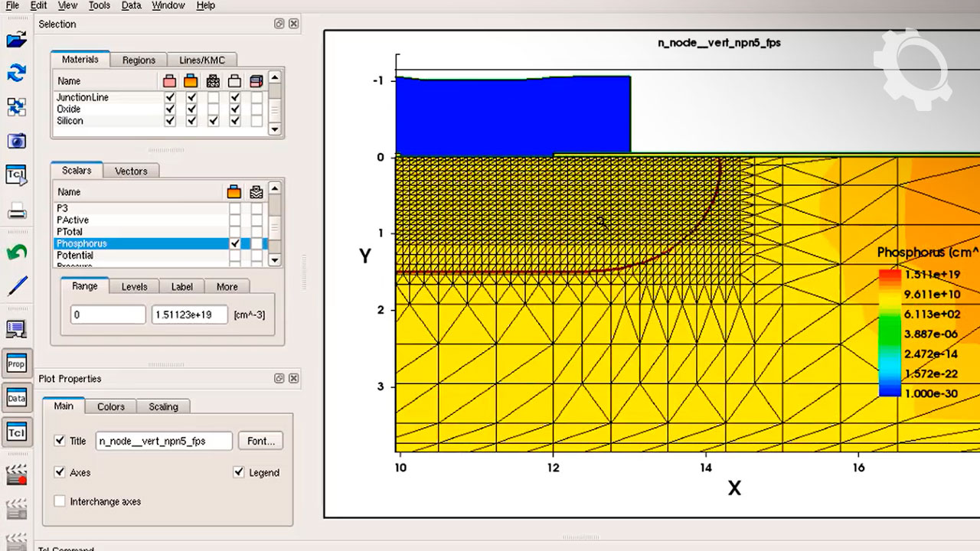The image size is (980, 551).
Task: Toggle the Data panel button in sidebar
Action: (16, 398)
